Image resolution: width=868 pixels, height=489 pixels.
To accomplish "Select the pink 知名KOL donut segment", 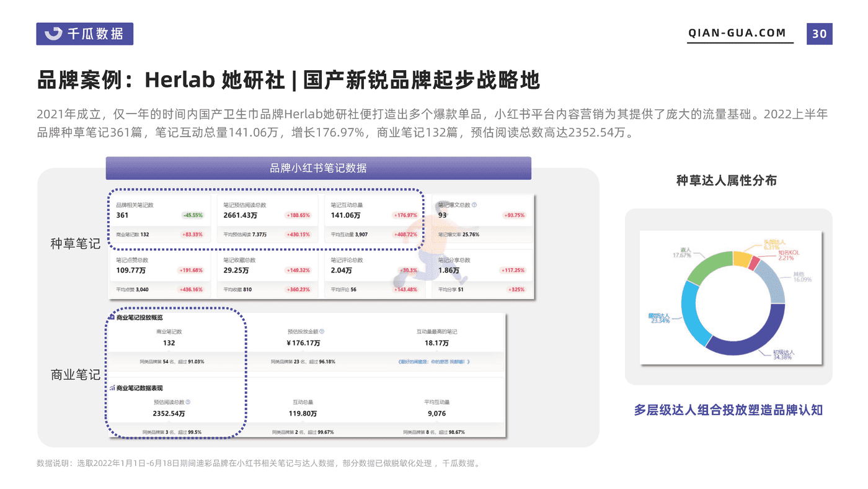I will (754, 263).
